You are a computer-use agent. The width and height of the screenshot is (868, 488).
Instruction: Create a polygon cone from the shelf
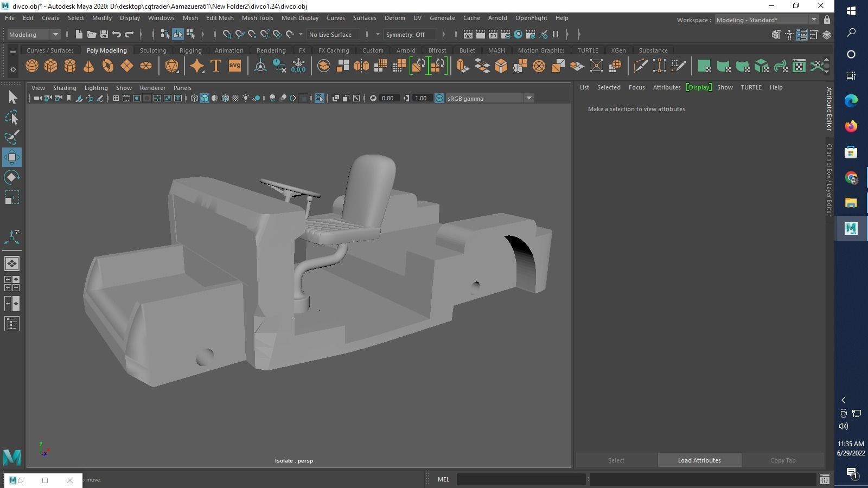click(88, 66)
